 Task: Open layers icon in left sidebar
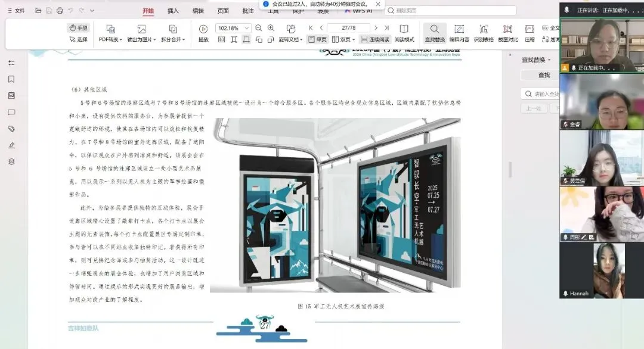pos(11,161)
